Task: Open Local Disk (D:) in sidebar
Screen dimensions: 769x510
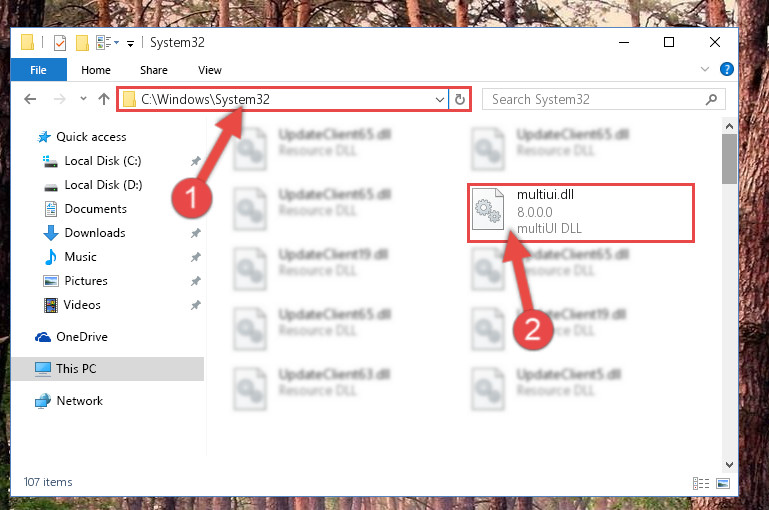Action: 103,185
